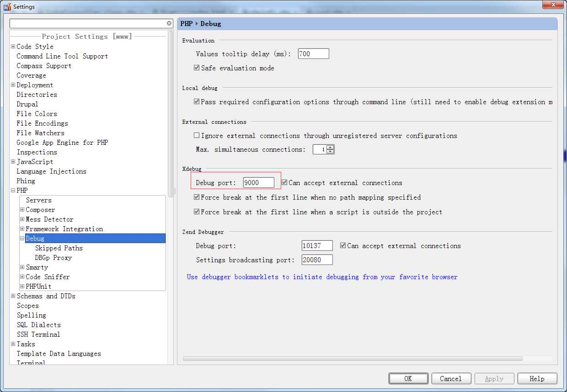Expand the Code Sniffer node

coord(22,276)
